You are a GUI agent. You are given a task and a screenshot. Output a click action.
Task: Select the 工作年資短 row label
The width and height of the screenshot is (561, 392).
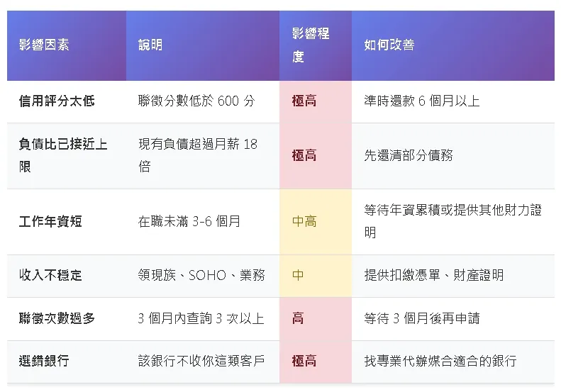(x=50, y=221)
